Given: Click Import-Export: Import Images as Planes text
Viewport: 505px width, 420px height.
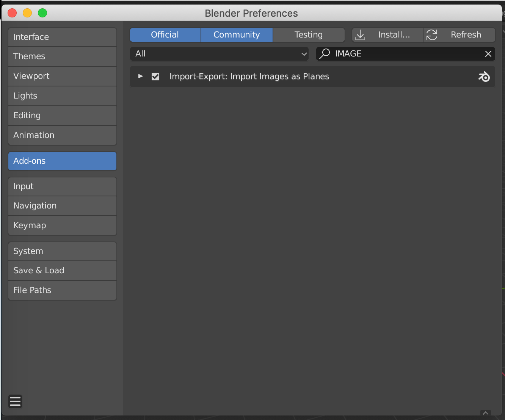Looking at the screenshot, I should coord(249,77).
